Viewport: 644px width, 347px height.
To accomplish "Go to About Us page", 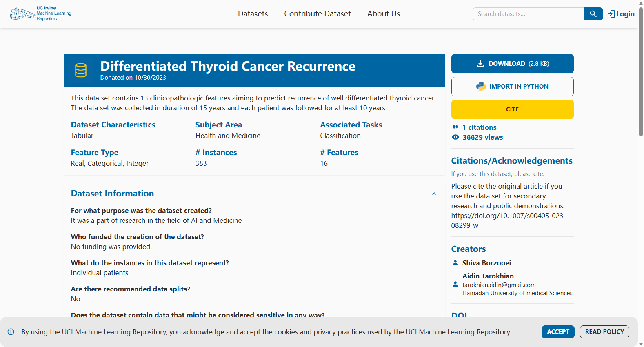I will (384, 14).
